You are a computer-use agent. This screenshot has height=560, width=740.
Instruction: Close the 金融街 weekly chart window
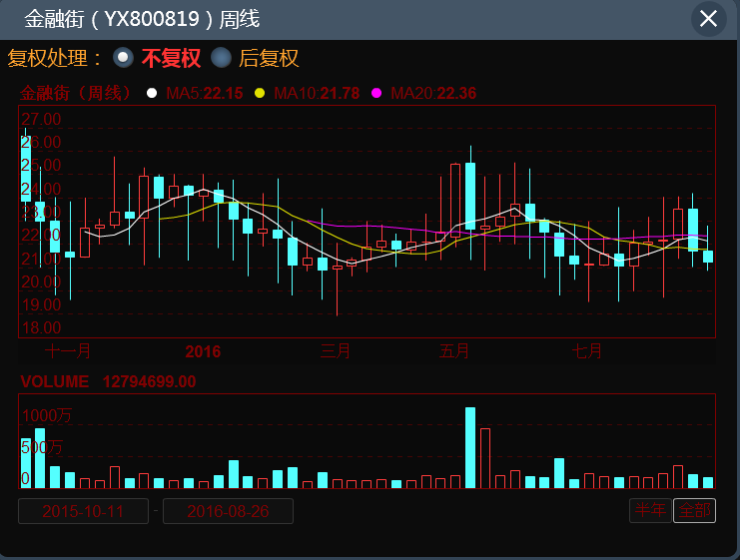point(708,19)
